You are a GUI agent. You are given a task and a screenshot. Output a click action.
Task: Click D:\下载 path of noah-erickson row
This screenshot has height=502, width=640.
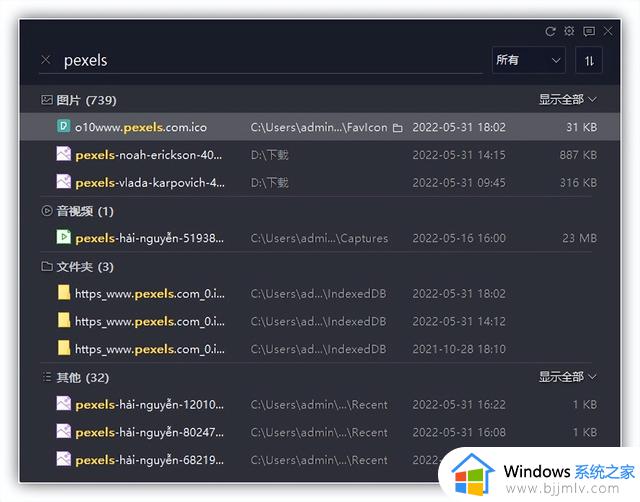click(269, 155)
